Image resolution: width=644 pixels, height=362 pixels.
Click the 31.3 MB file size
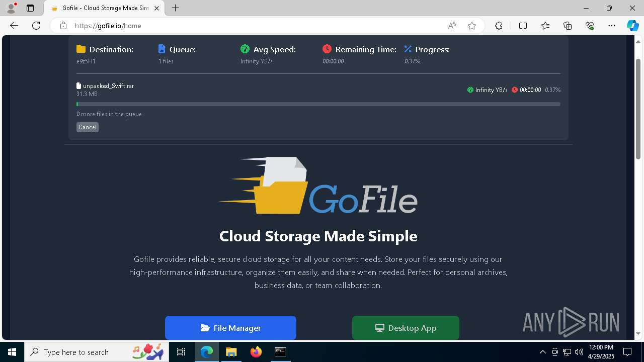[x=87, y=94]
